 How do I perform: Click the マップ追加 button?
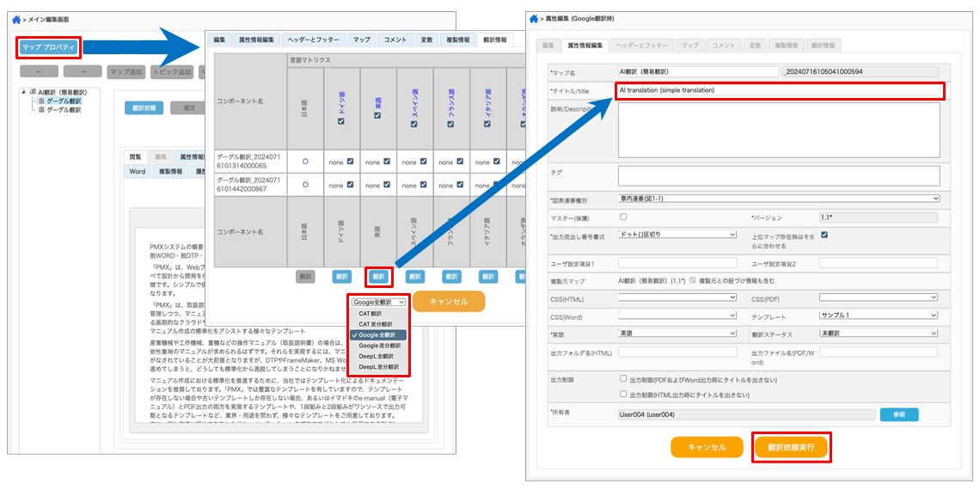pyautogui.click(x=126, y=72)
